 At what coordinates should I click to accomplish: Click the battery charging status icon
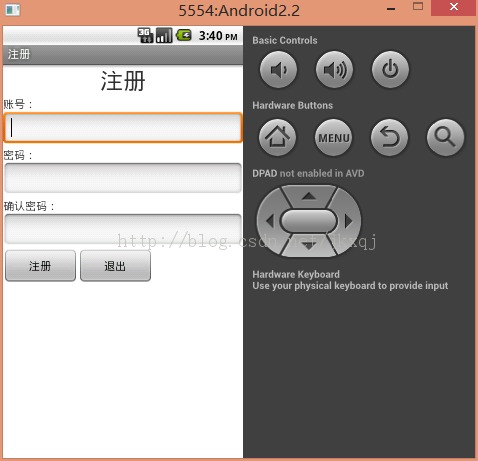[x=184, y=35]
